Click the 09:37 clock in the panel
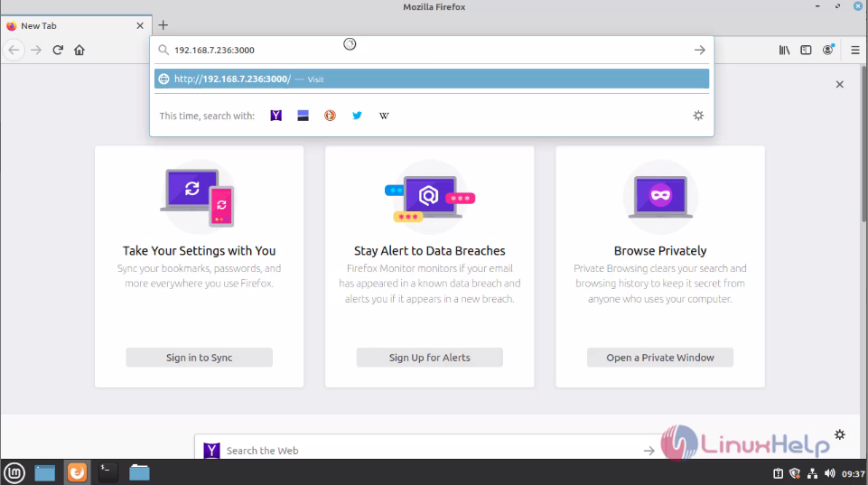The width and height of the screenshot is (868, 485). [853, 474]
